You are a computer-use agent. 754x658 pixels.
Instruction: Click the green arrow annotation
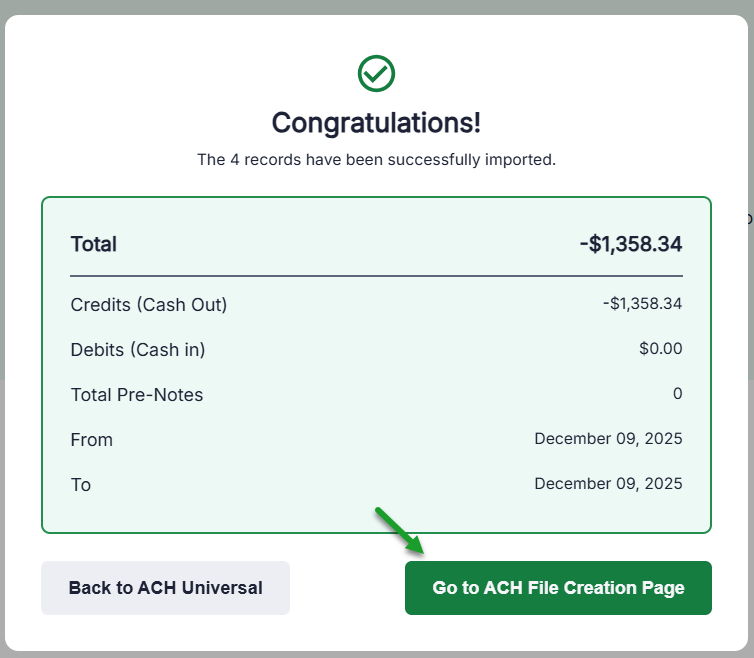401,532
